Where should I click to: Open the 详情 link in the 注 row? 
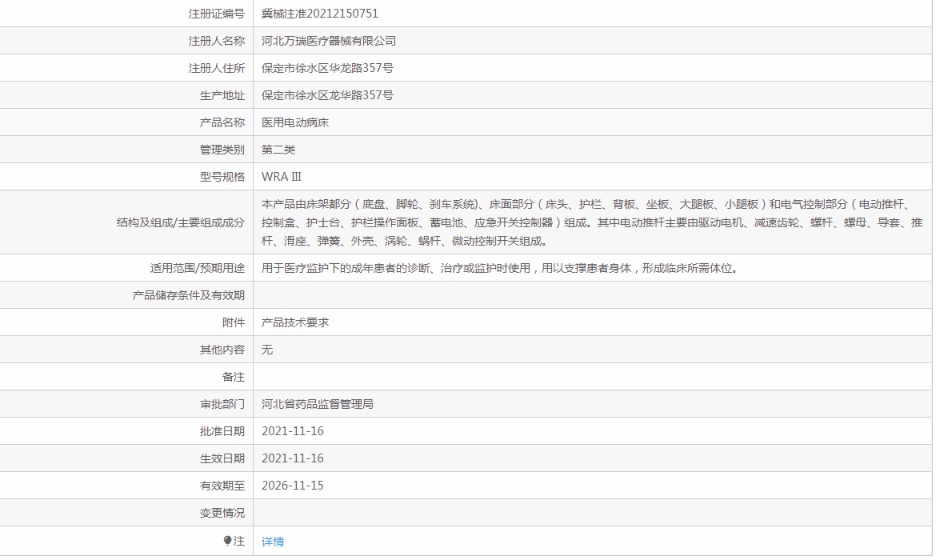(273, 542)
